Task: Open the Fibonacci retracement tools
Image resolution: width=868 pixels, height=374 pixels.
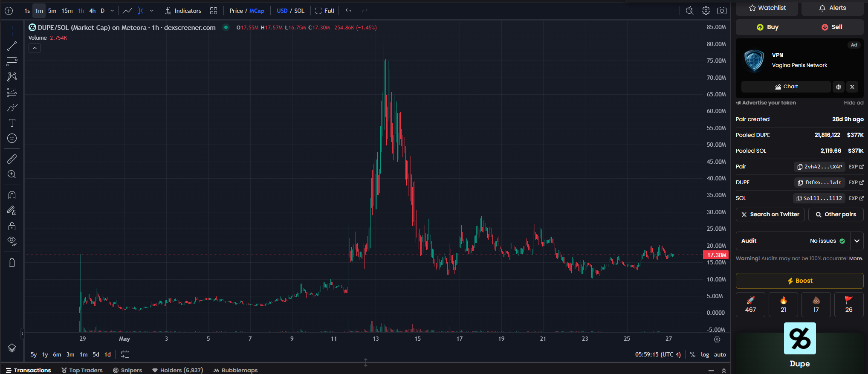Action: point(12,61)
